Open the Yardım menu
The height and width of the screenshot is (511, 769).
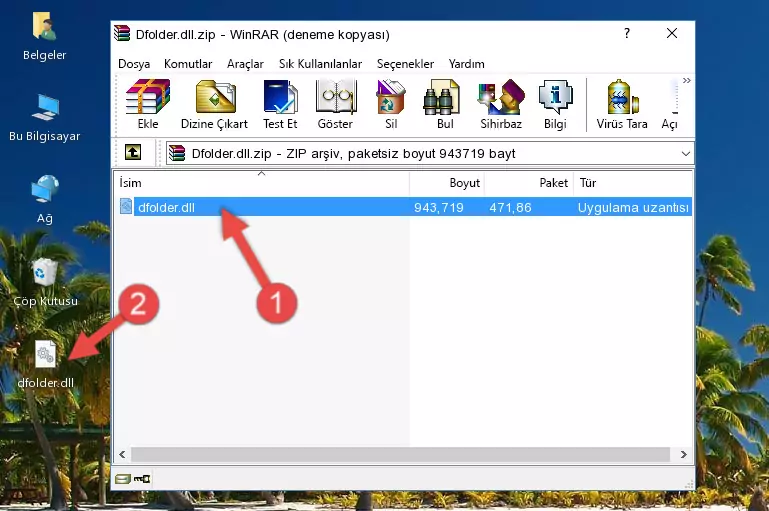pyautogui.click(x=466, y=64)
